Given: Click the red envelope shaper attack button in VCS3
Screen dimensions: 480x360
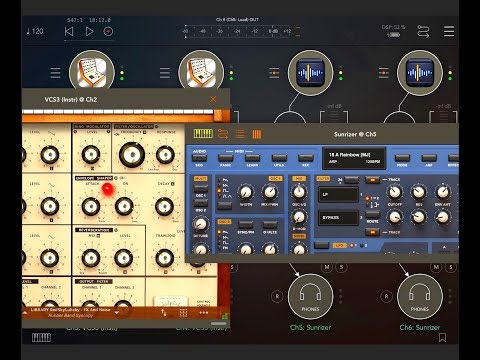Looking at the screenshot, I should coord(108,189).
